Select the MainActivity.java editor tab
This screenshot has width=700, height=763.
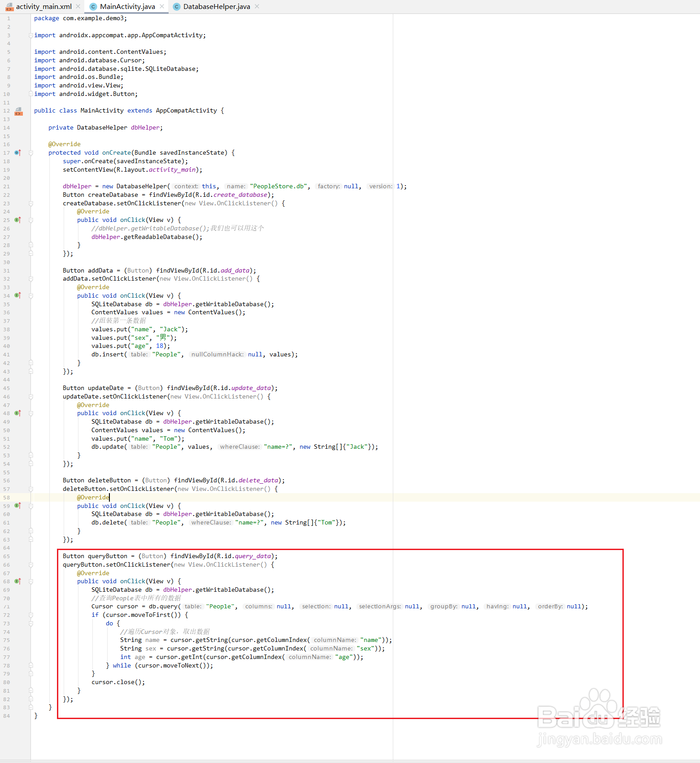[x=127, y=7]
